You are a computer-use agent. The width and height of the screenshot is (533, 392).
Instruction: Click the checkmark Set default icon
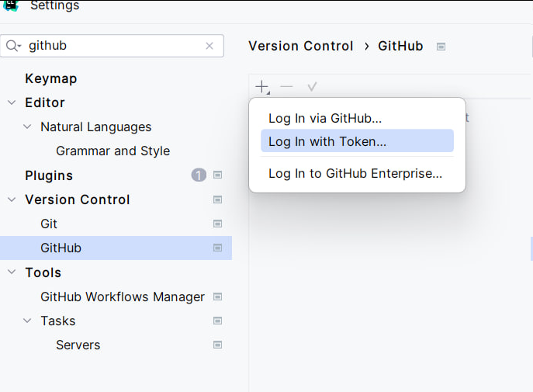[x=312, y=87]
